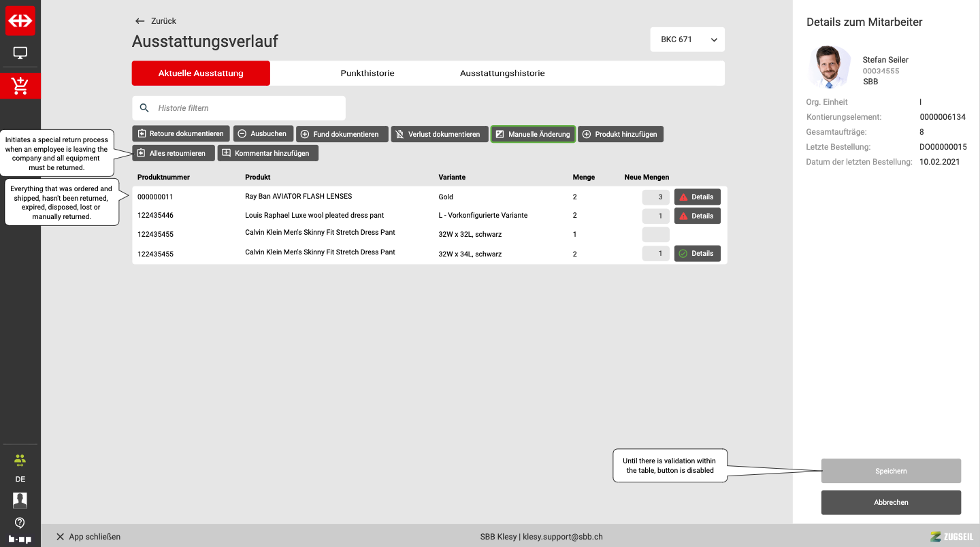This screenshot has height=547, width=980.
Task: Click the Retoure dokumentieren button
Action: point(181,134)
